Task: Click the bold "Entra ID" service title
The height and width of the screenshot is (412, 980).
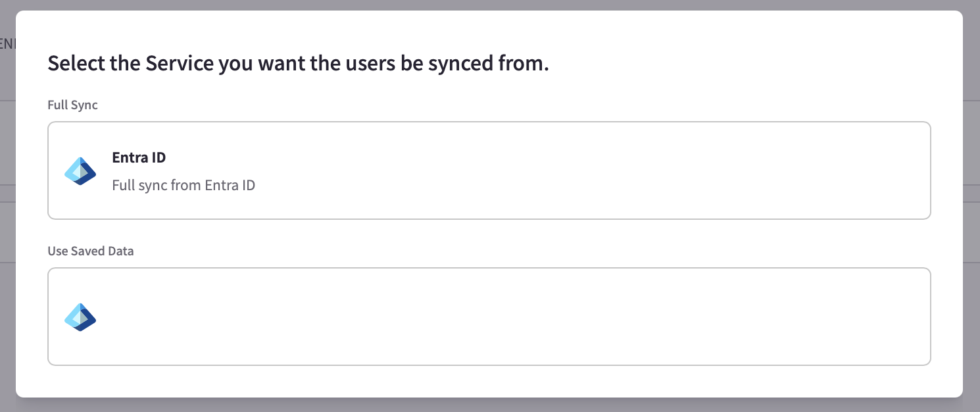Action: 139,158
